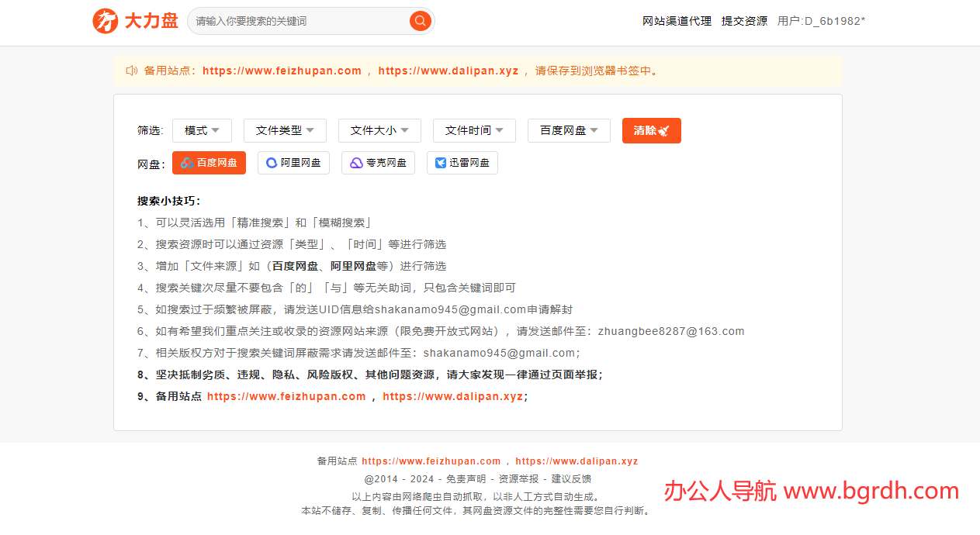Click the speaker announcement icon
Image resolution: width=980 pixels, height=535 pixels.
(131, 71)
